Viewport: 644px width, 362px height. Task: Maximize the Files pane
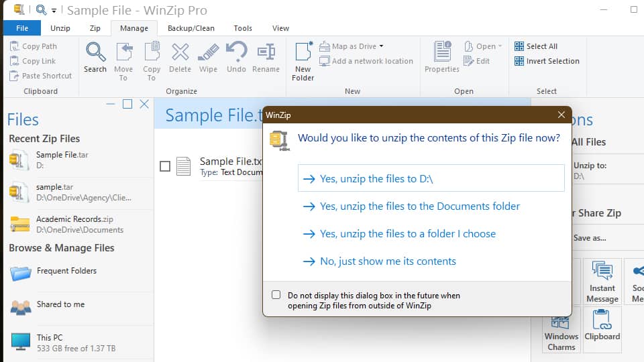pyautogui.click(x=127, y=105)
